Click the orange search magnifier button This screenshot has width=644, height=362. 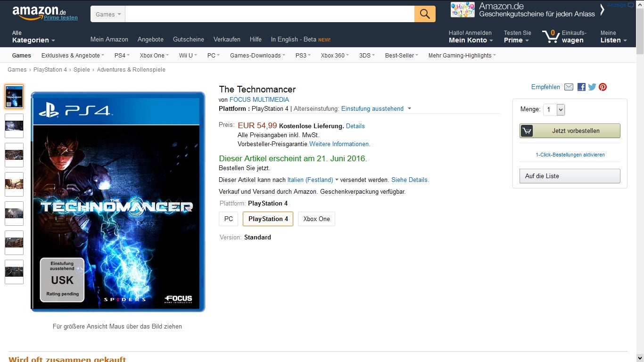click(425, 14)
